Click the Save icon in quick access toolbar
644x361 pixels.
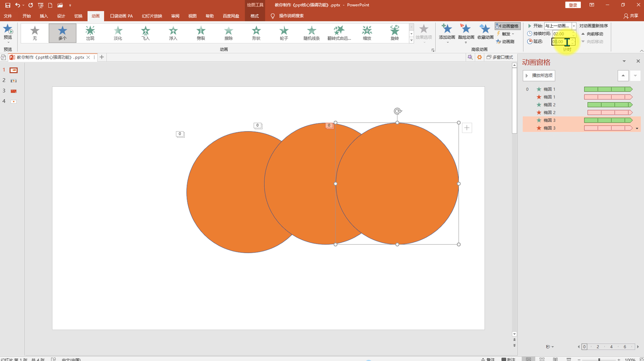pyautogui.click(x=8, y=5)
